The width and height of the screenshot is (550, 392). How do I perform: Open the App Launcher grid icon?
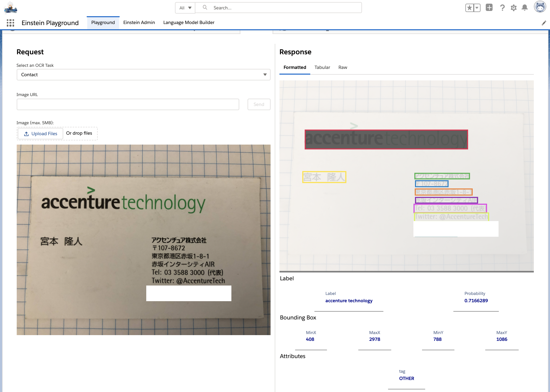(x=10, y=23)
